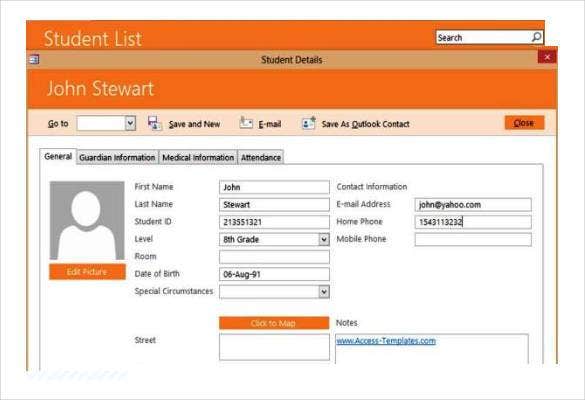
Task: Click the Student ID field
Action: [x=274, y=222]
